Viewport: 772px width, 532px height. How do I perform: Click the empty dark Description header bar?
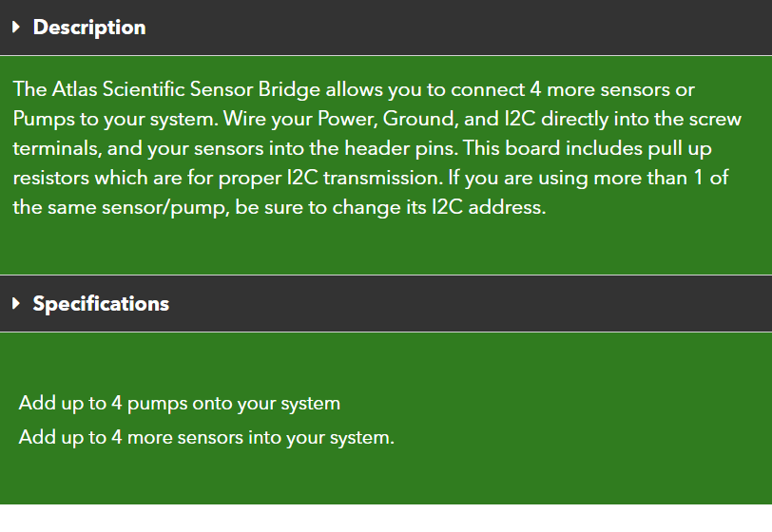pos(458,27)
